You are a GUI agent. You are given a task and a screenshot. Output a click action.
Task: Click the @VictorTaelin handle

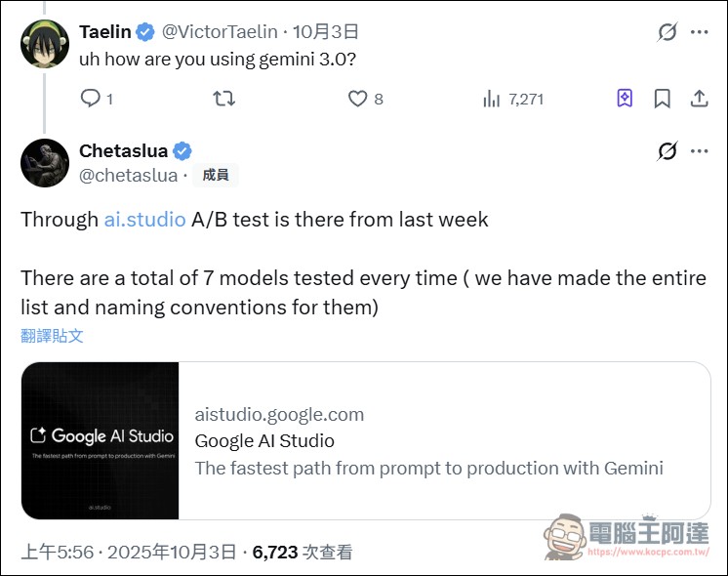pos(219,32)
